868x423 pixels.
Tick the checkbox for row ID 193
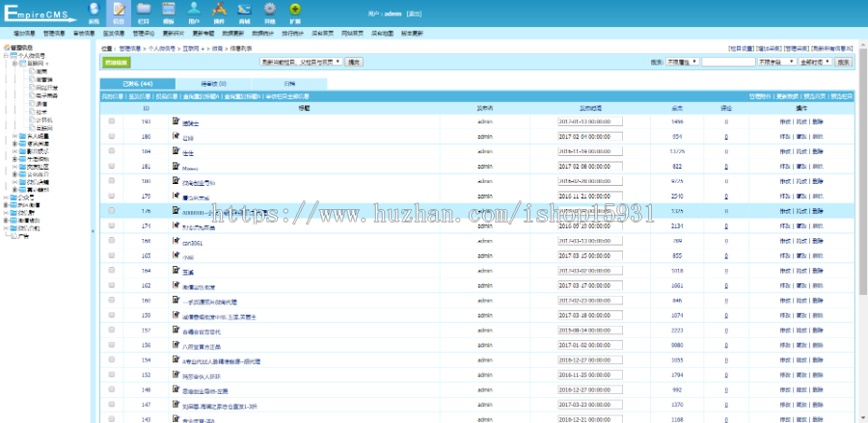[x=112, y=122]
